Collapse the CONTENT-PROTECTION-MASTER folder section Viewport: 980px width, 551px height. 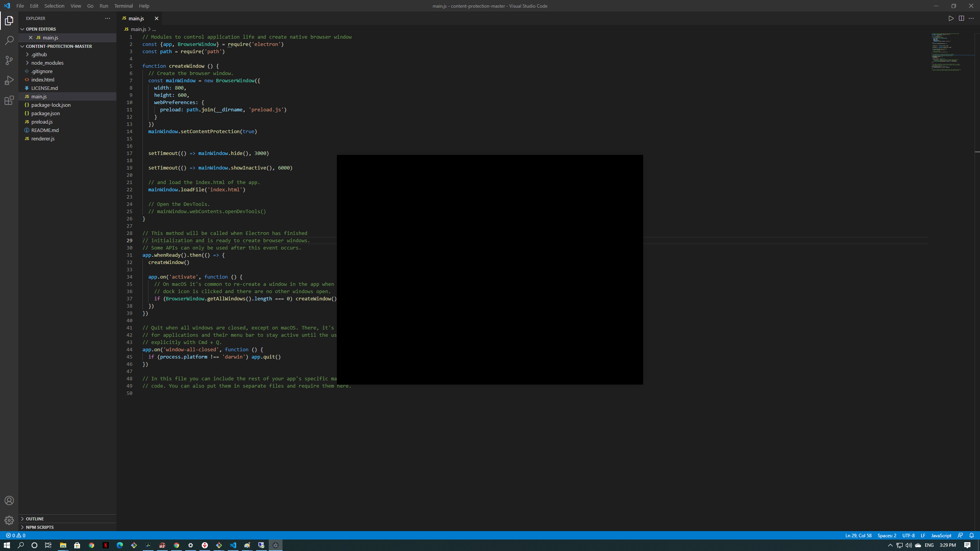coord(67,46)
